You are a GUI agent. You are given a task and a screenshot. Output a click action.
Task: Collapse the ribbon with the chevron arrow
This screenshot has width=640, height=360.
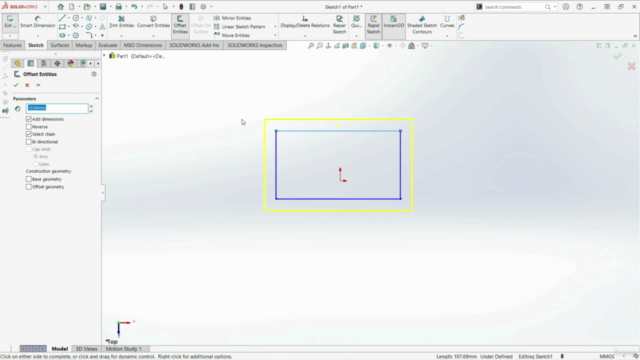click(635, 36)
